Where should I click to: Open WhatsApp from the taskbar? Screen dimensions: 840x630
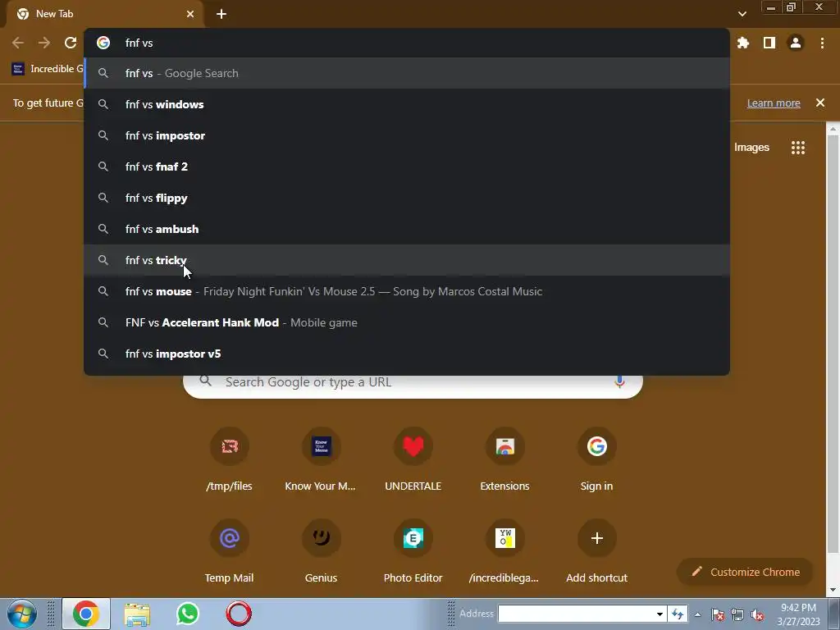(x=188, y=614)
